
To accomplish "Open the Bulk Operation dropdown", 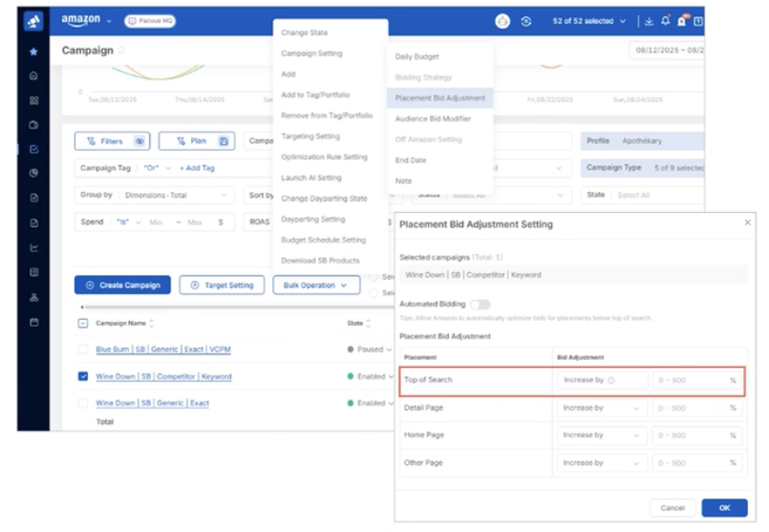I will (315, 285).
